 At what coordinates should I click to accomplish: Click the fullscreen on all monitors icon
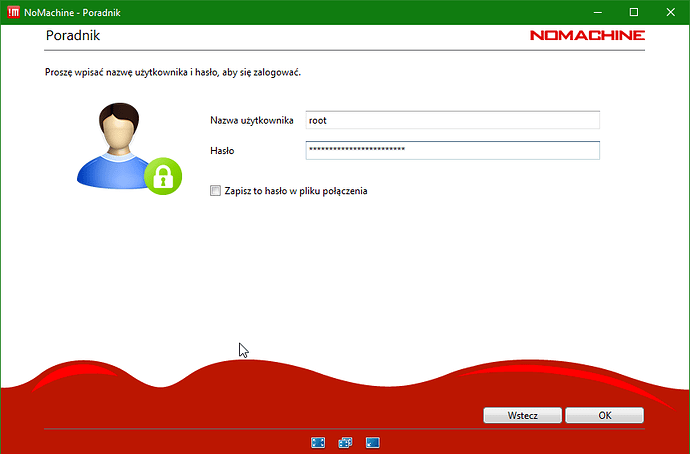[x=346, y=441]
